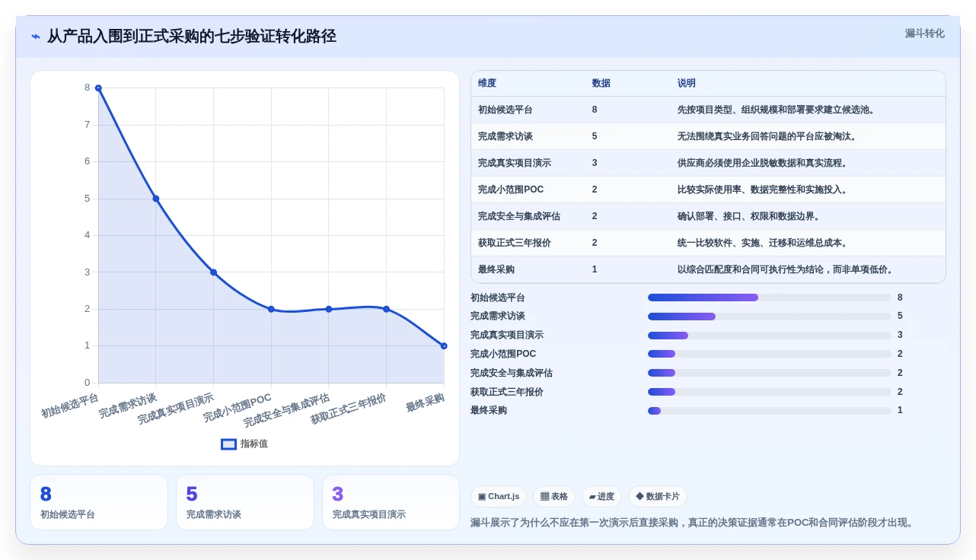Viewport: 976px width, 560px height.
Task: Select the 进度 tag chip
Action: point(601,497)
